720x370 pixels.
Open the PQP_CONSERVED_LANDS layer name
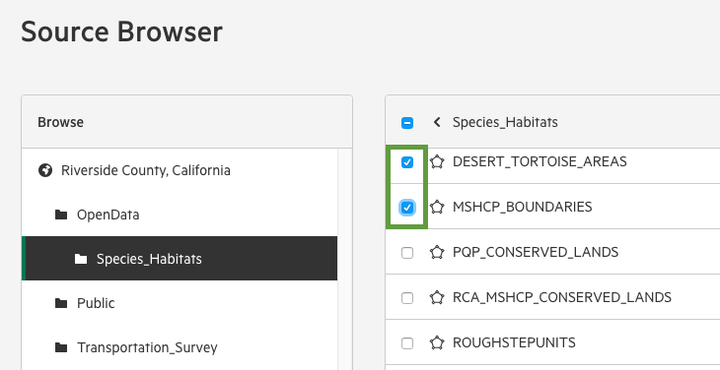pos(535,252)
